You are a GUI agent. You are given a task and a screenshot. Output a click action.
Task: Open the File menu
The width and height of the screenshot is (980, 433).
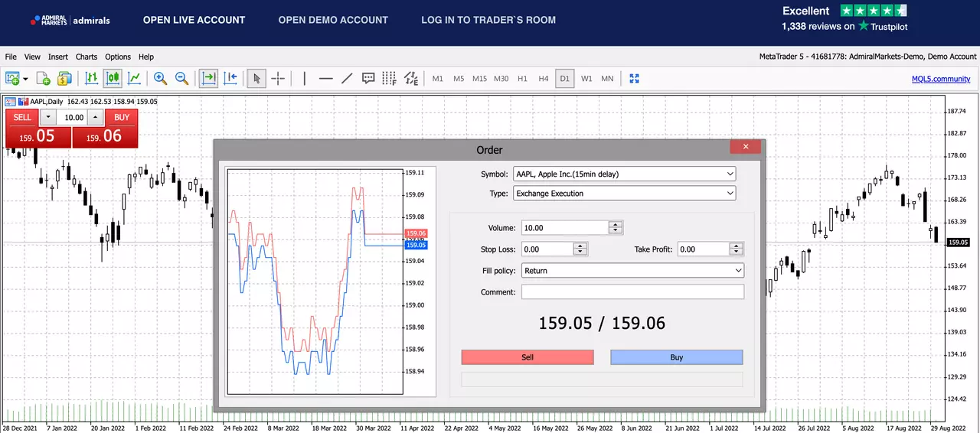[x=11, y=57]
